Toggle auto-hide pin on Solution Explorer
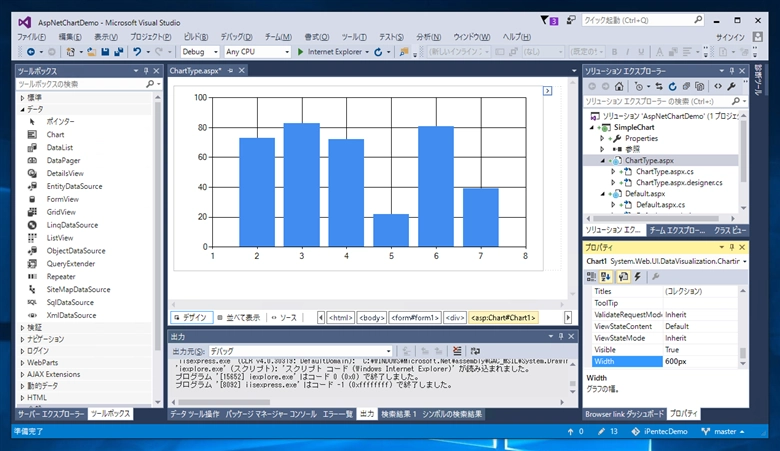 732,71
